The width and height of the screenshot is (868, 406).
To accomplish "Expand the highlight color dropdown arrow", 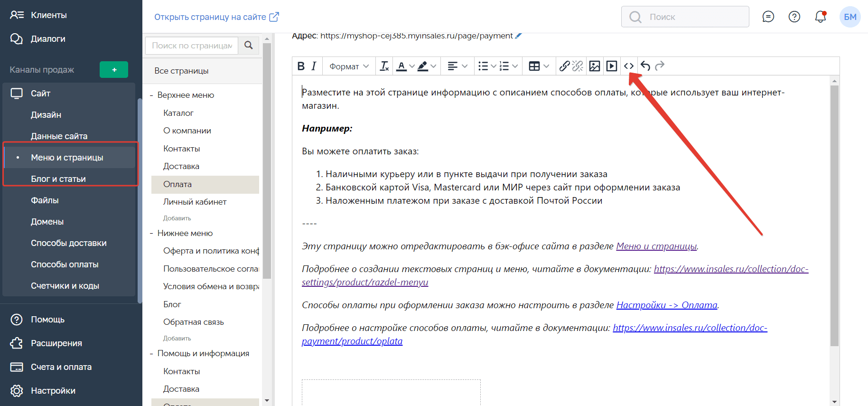I will tap(433, 66).
